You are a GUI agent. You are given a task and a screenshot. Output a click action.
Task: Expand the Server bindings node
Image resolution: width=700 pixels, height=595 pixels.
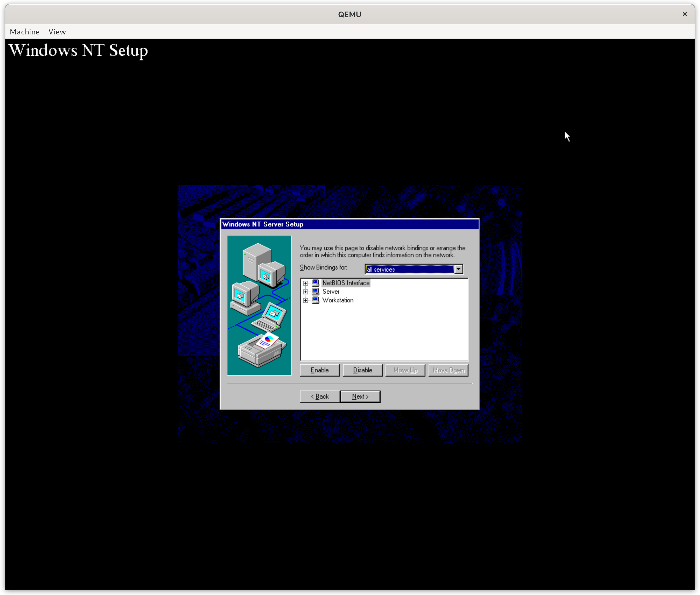click(306, 292)
